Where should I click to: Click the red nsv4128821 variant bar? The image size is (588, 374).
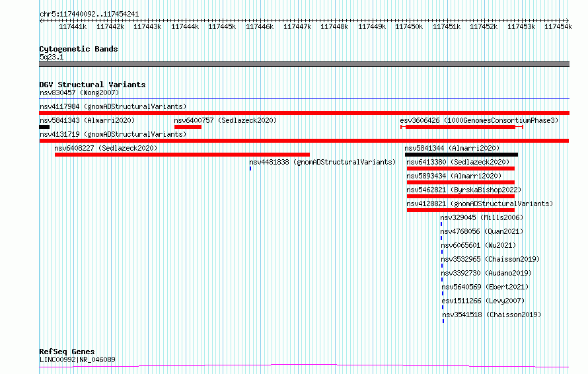coord(460,210)
